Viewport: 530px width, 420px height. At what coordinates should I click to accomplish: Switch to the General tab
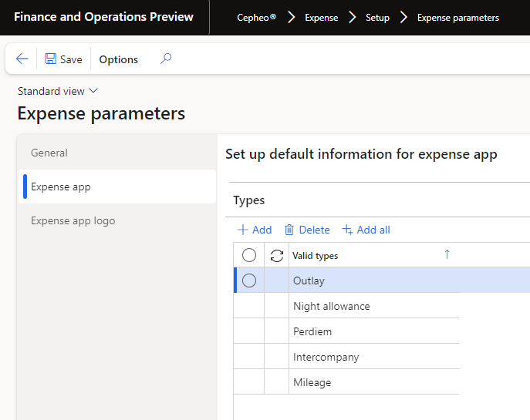coord(49,153)
